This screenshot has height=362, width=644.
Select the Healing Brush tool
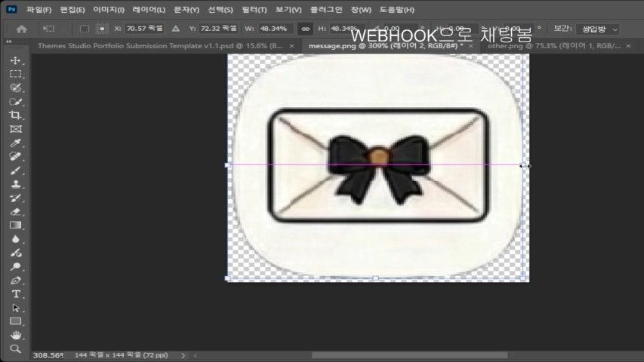coord(16,157)
